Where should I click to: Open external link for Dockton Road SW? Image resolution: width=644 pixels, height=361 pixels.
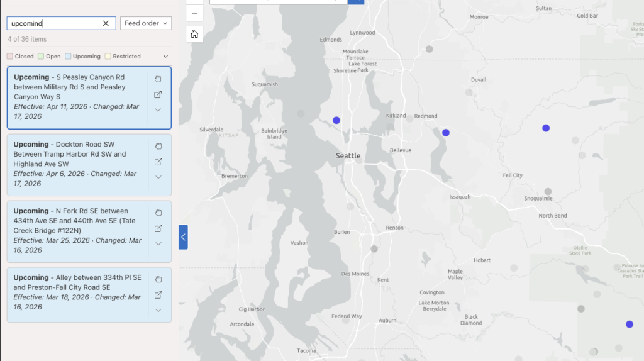pyautogui.click(x=158, y=162)
